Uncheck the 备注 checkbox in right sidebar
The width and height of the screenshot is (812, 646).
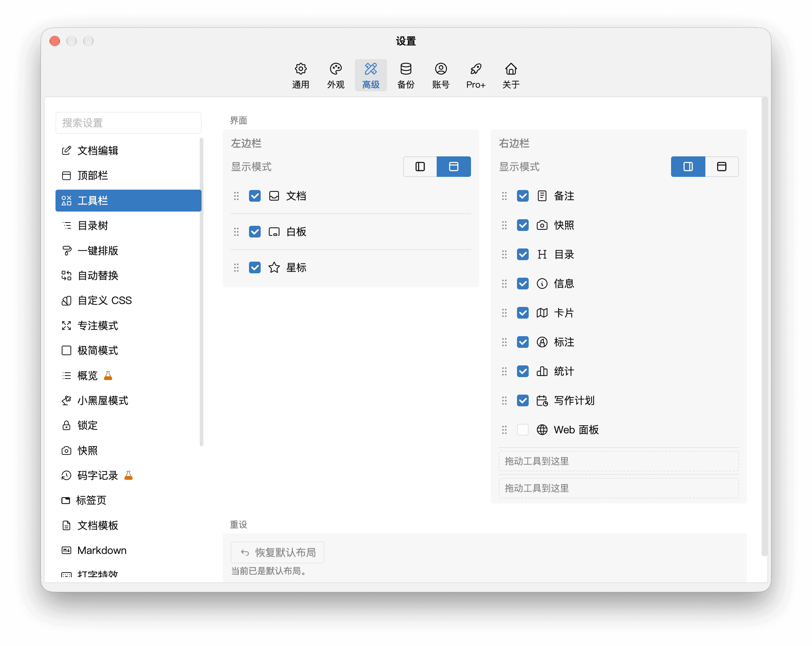click(x=523, y=196)
